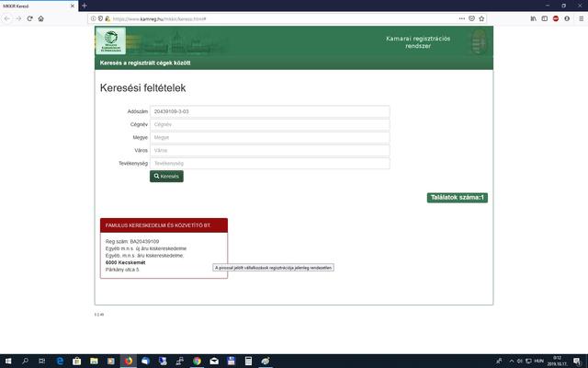588x368 pixels.
Task: Click Keresés a regisztrált cégek között heading
Action: (145, 63)
